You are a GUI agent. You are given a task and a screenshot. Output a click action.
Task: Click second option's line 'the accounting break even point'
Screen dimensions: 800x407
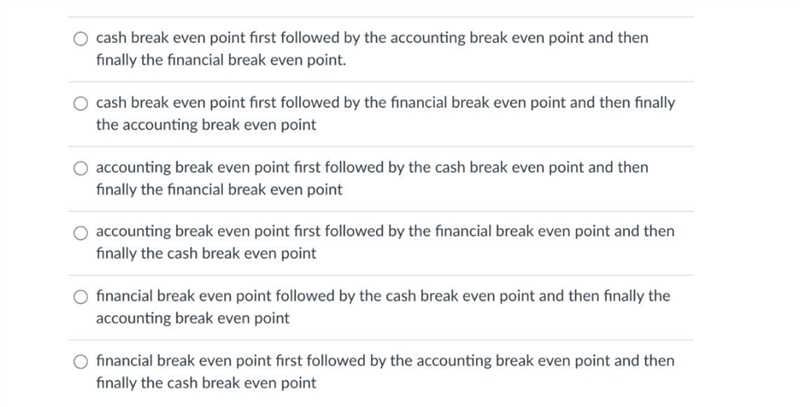pyautogui.click(x=206, y=125)
